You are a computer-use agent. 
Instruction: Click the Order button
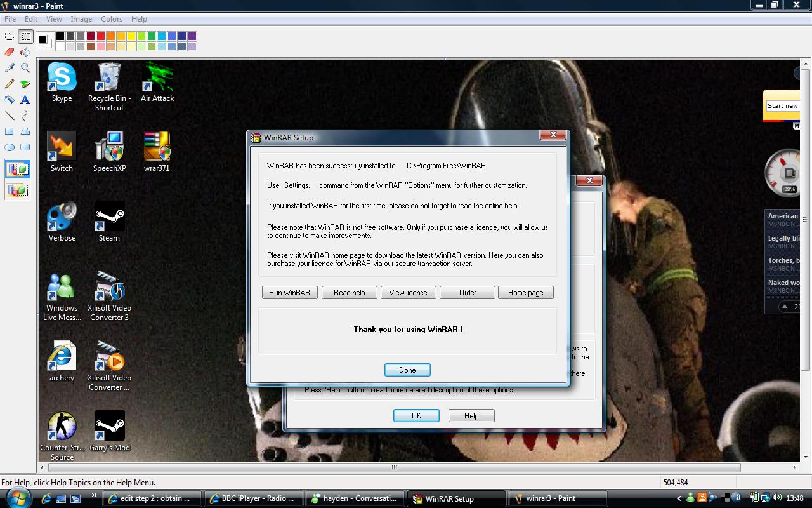468,293
